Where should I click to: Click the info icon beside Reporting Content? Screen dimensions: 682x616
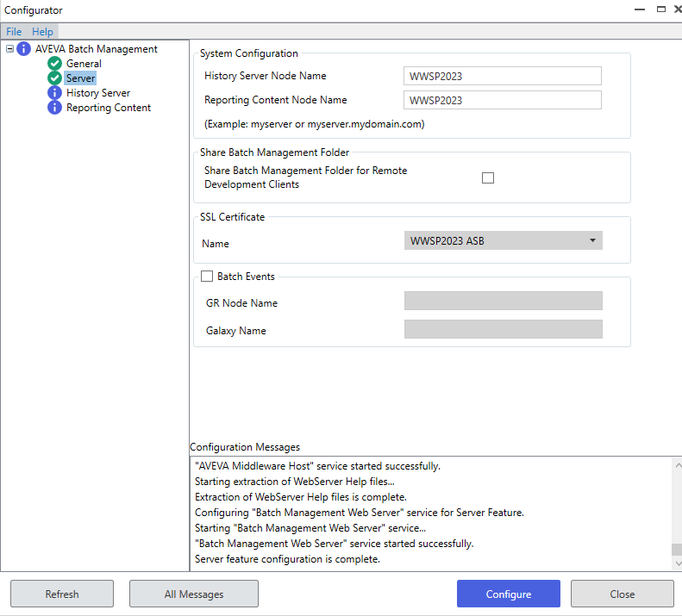point(54,108)
